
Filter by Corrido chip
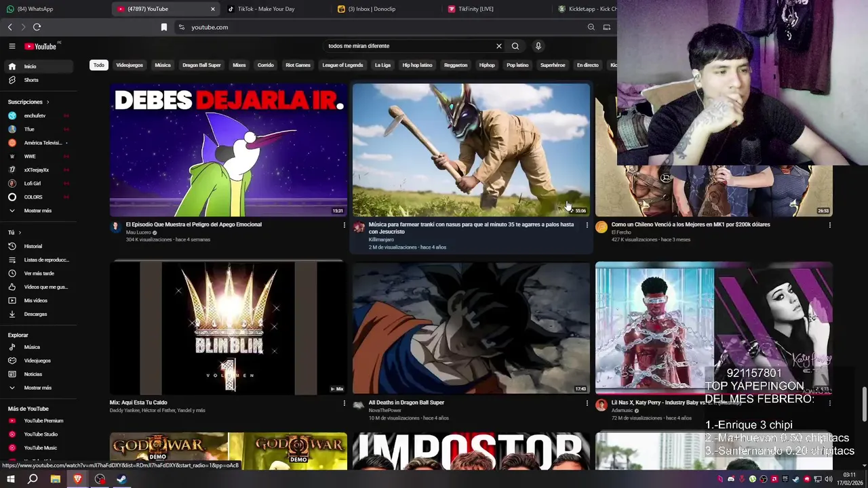point(266,65)
